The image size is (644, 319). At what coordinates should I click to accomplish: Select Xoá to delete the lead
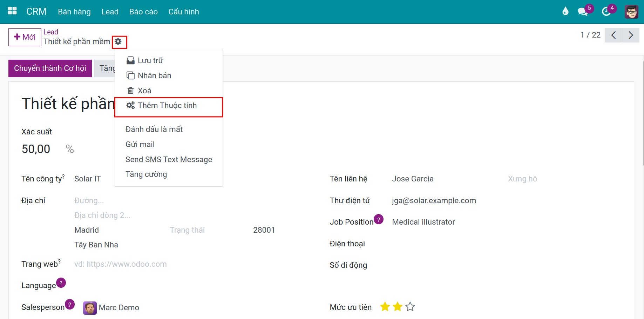(169, 91)
